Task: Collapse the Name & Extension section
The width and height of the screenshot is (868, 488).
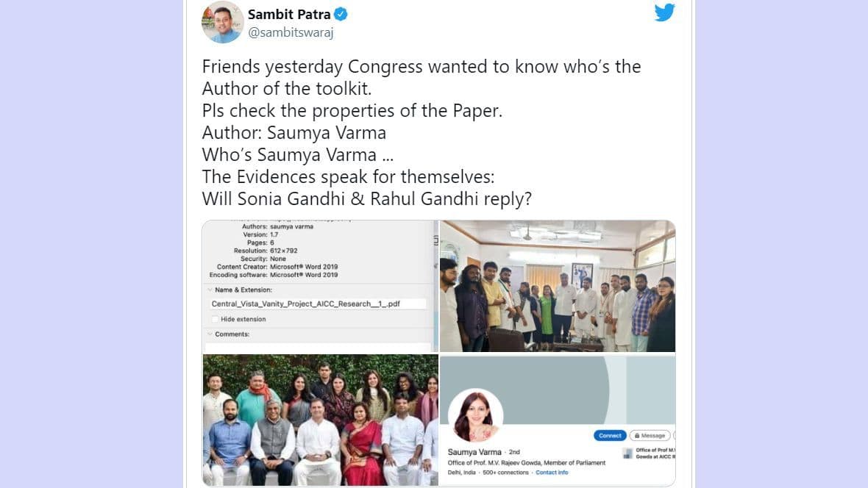Action: point(210,290)
